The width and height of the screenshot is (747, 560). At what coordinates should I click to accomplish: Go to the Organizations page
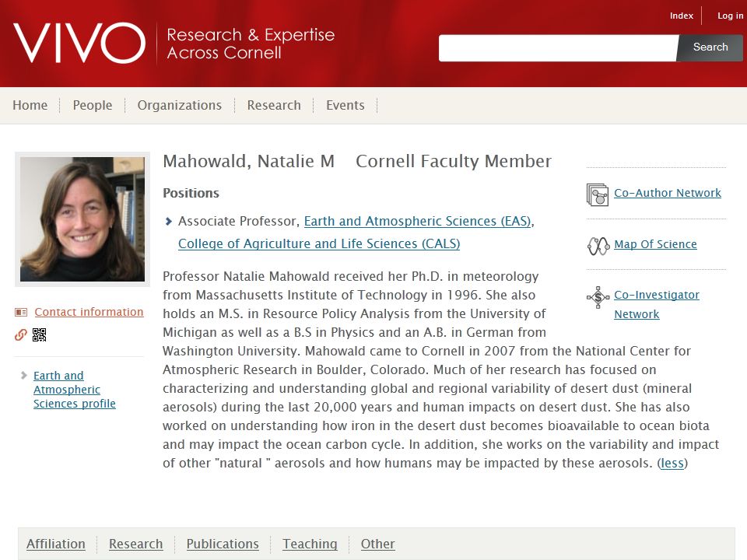click(x=180, y=105)
